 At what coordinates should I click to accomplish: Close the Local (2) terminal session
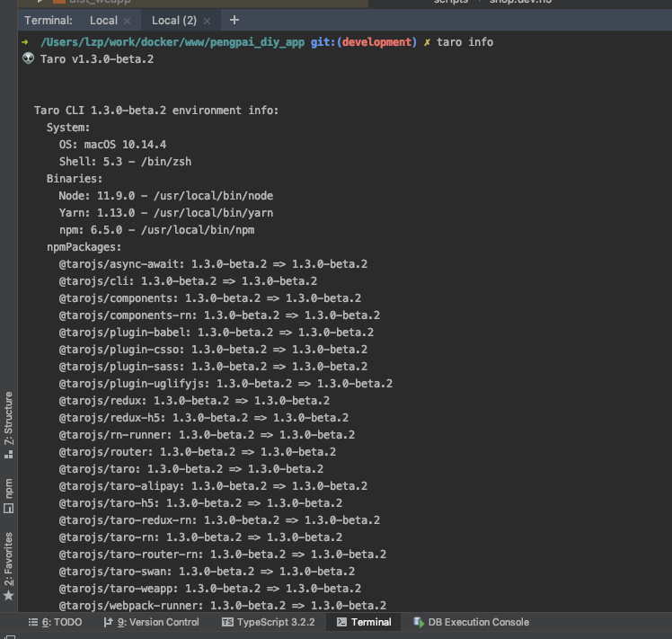coord(207,21)
